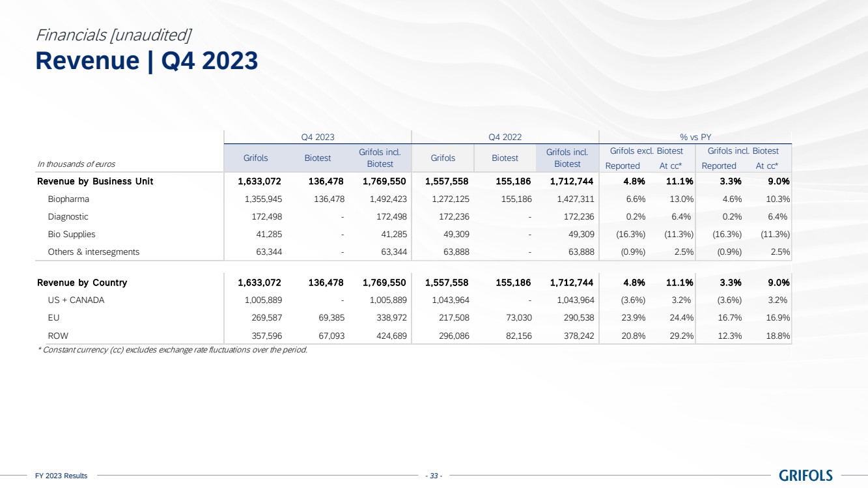The height and width of the screenshot is (488, 868).
Task: Click the 'Diagnostic' row label
Action: point(68,216)
